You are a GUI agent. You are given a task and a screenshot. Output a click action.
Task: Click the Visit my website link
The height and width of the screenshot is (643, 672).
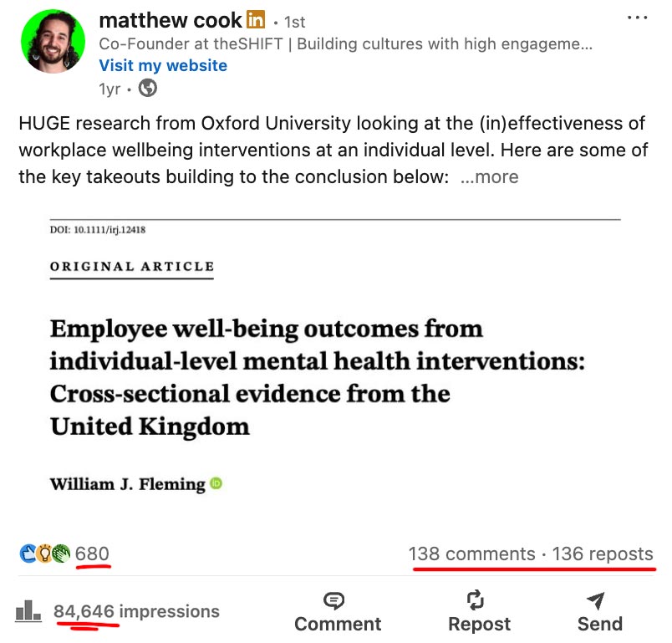163,65
